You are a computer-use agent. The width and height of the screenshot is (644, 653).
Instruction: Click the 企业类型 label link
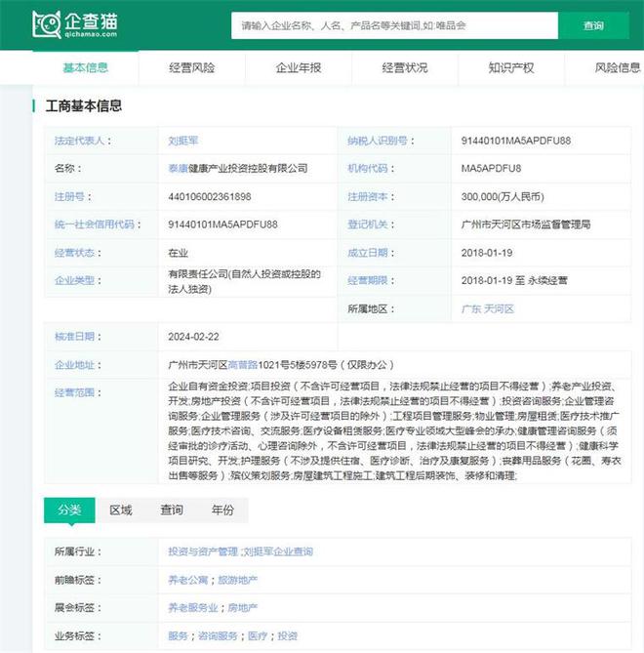coord(74,280)
